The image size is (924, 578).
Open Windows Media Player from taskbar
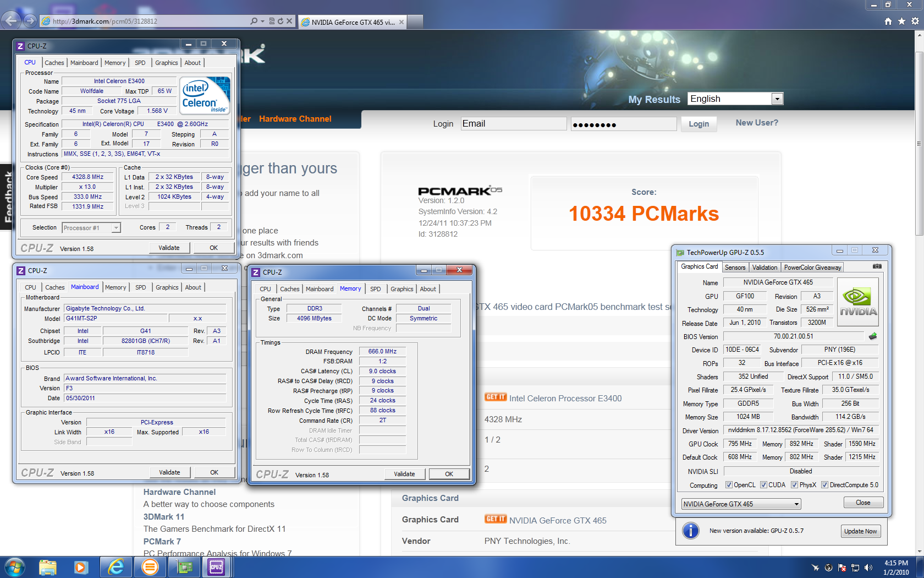coord(81,567)
